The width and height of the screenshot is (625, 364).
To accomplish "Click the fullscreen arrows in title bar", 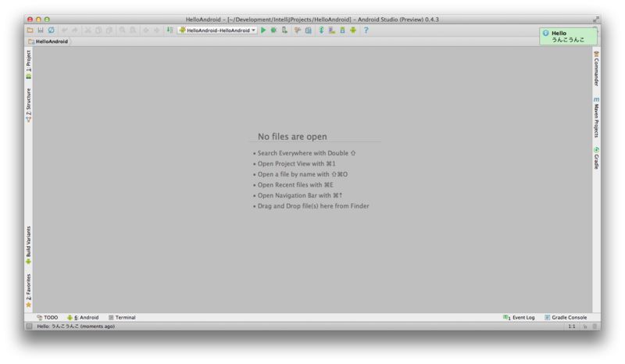I will [596, 19].
